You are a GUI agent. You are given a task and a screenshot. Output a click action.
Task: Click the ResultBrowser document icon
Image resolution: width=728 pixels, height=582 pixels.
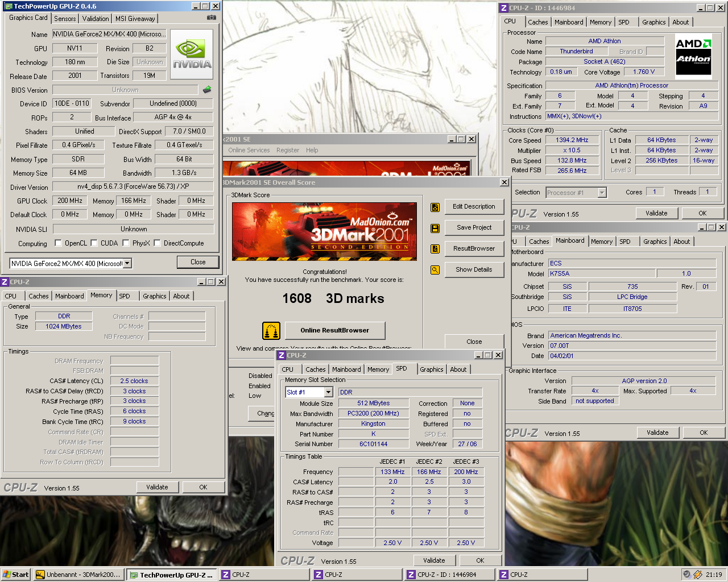coord(435,249)
